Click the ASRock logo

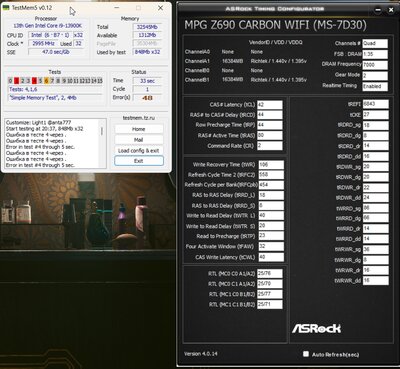point(316,329)
